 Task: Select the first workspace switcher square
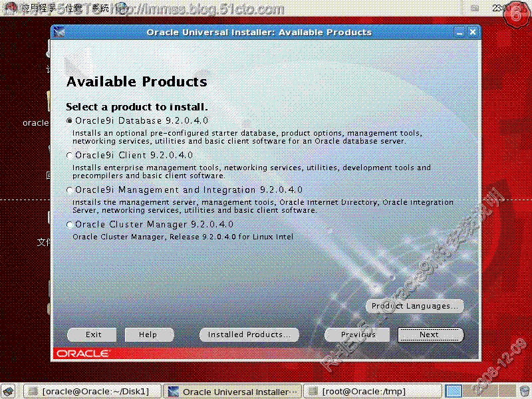click(454, 391)
